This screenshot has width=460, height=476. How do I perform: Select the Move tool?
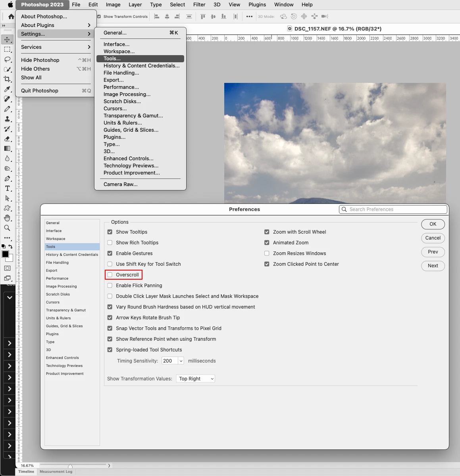click(x=7, y=39)
